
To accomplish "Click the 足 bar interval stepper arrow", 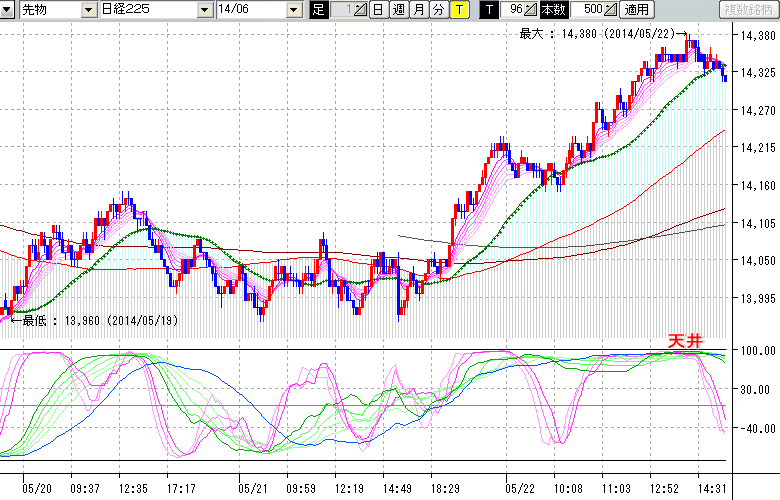I will click(361, 10).
